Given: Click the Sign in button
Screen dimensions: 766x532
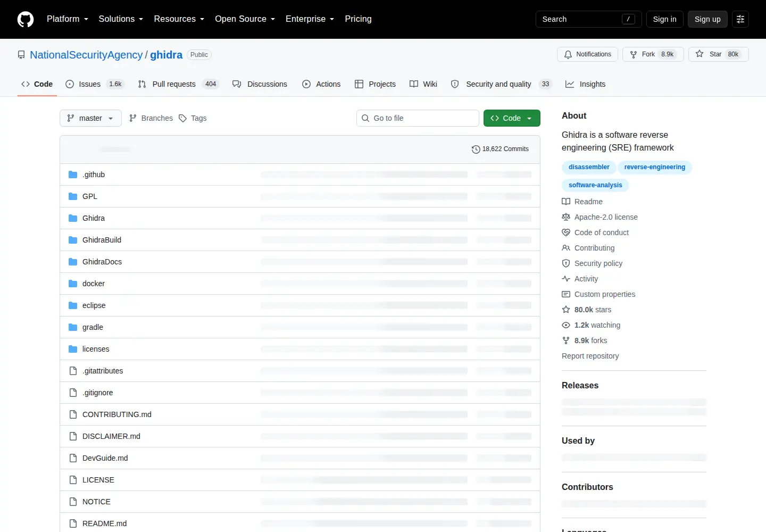Looking at the screenshot, I should tap(664, 19).
